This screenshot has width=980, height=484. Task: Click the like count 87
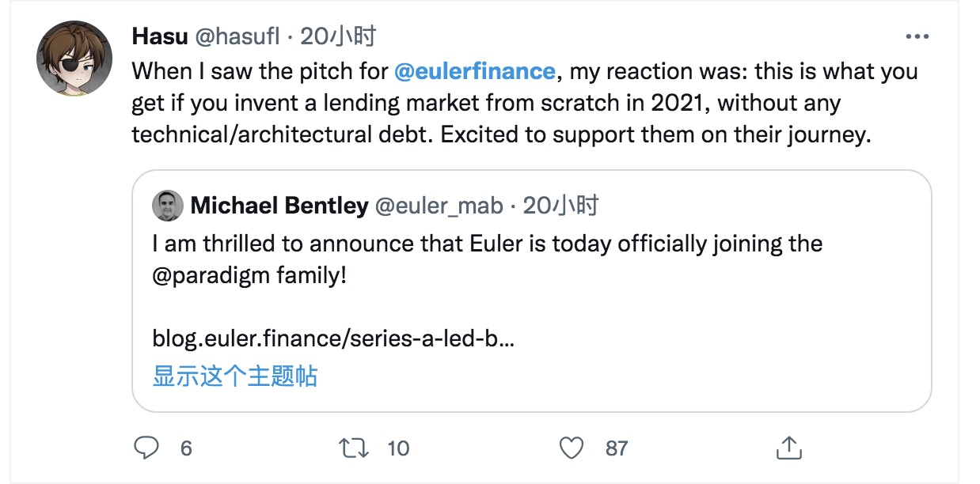click(x=617, y=448)
